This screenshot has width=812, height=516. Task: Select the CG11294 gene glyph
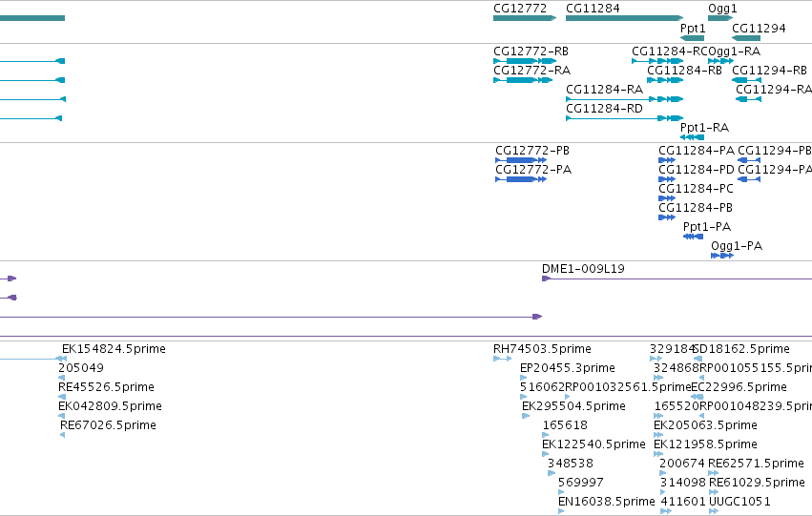point(746,38)
